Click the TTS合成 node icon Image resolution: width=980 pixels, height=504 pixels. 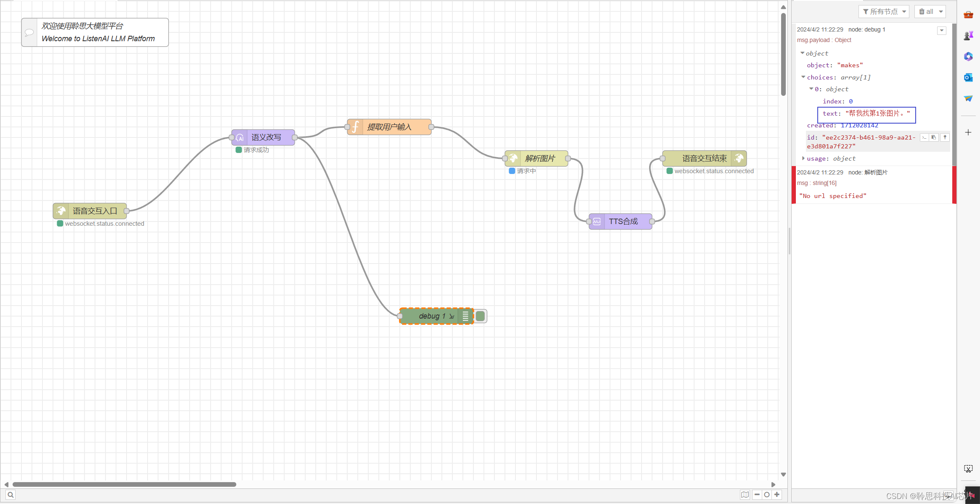(x=597, y=222)
